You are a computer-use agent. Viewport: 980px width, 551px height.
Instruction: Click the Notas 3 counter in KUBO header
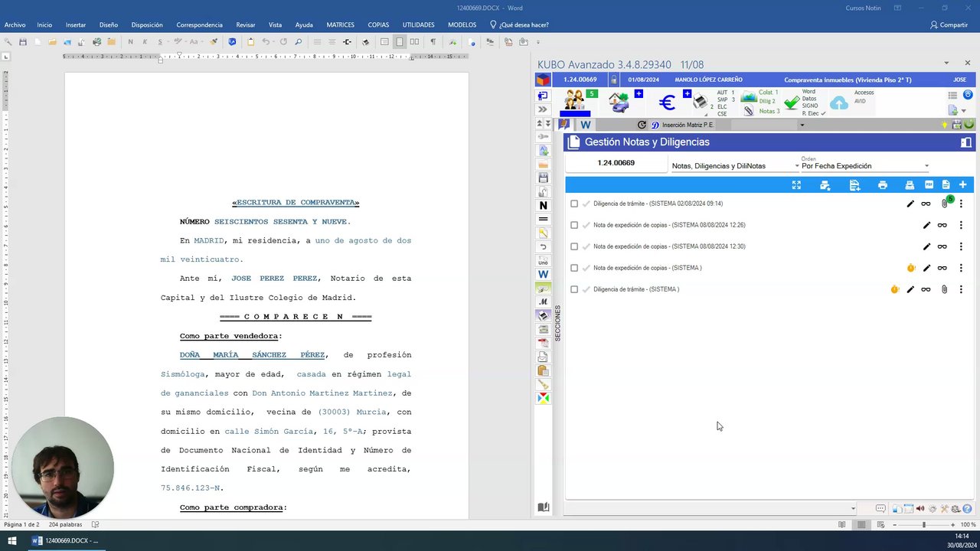pos(769,111)
